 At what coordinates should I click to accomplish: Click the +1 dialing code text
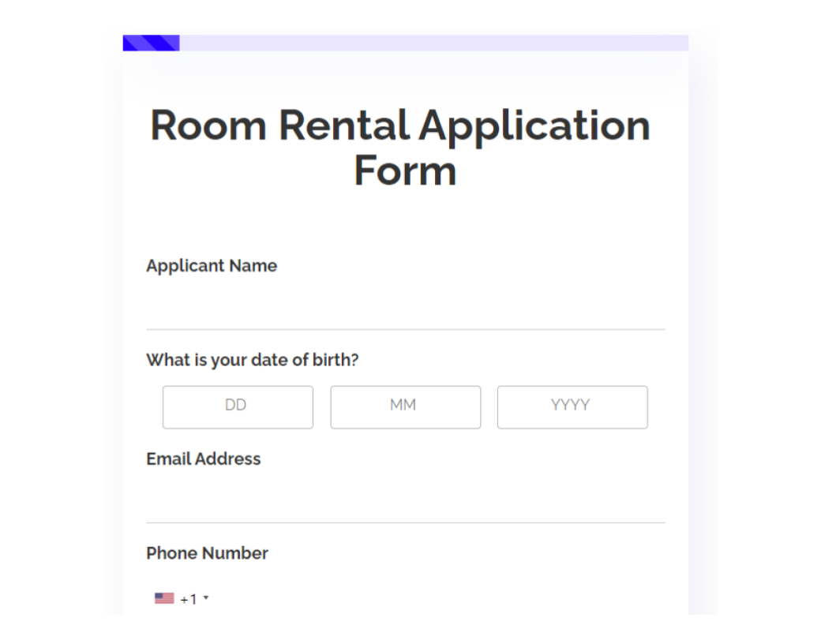click(x=189, y=599)
